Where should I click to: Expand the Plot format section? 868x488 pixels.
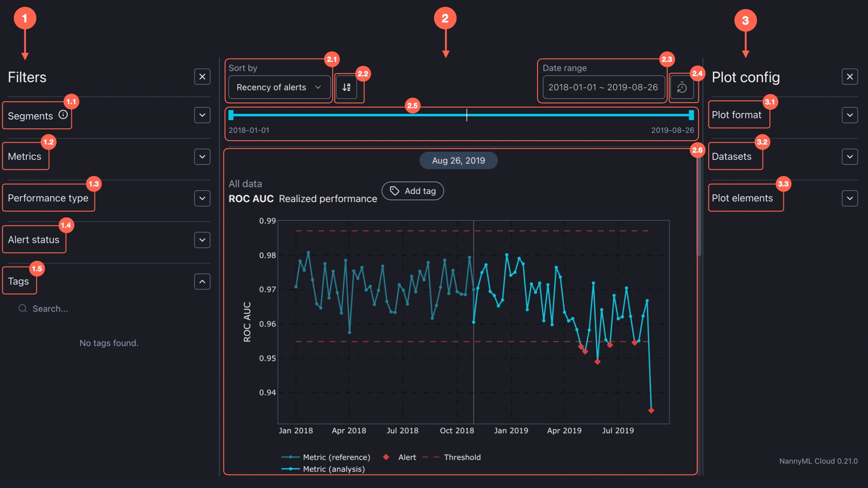[x=849, y=115]
